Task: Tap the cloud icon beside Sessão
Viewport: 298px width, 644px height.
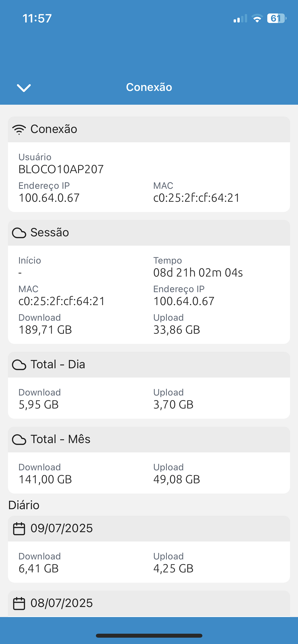Action: (19, 233)
